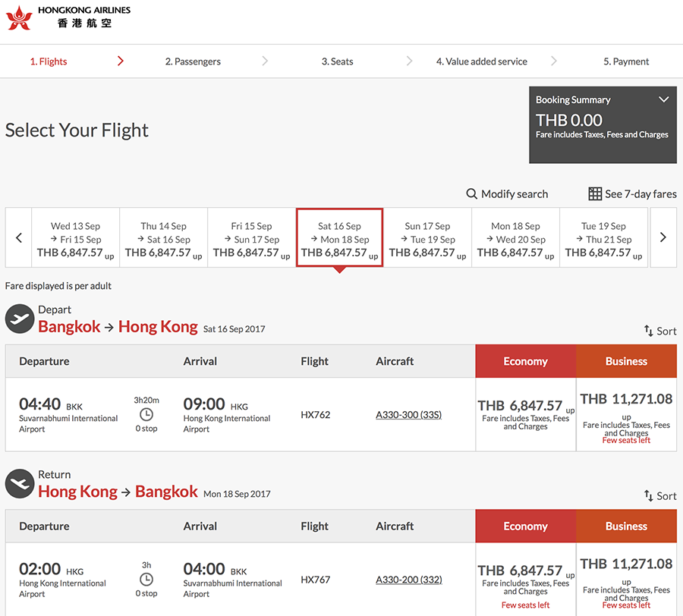Click the Mon 18 Sep 2017 return date
Viewport: 683px width, 616px height.
tap(237, 494)
